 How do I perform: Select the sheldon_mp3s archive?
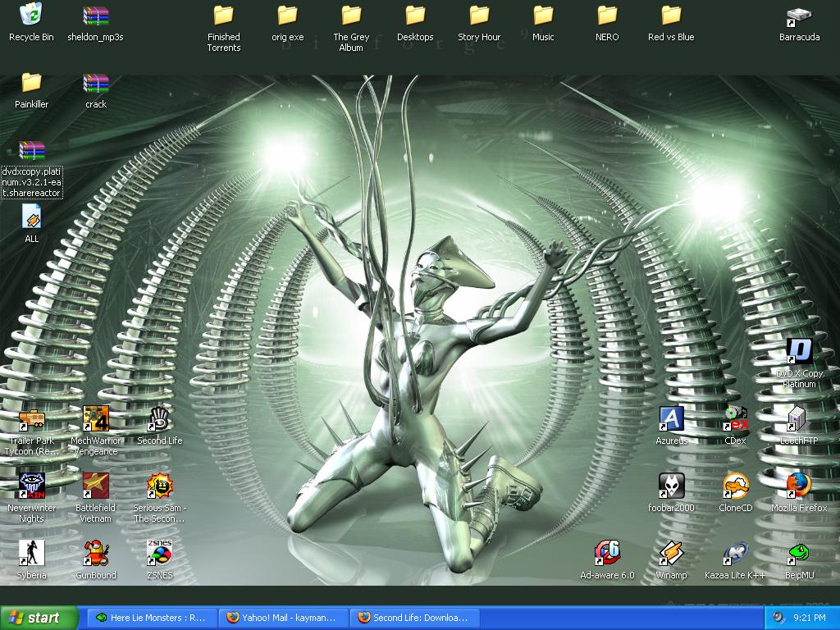click(x=95, y=16)
